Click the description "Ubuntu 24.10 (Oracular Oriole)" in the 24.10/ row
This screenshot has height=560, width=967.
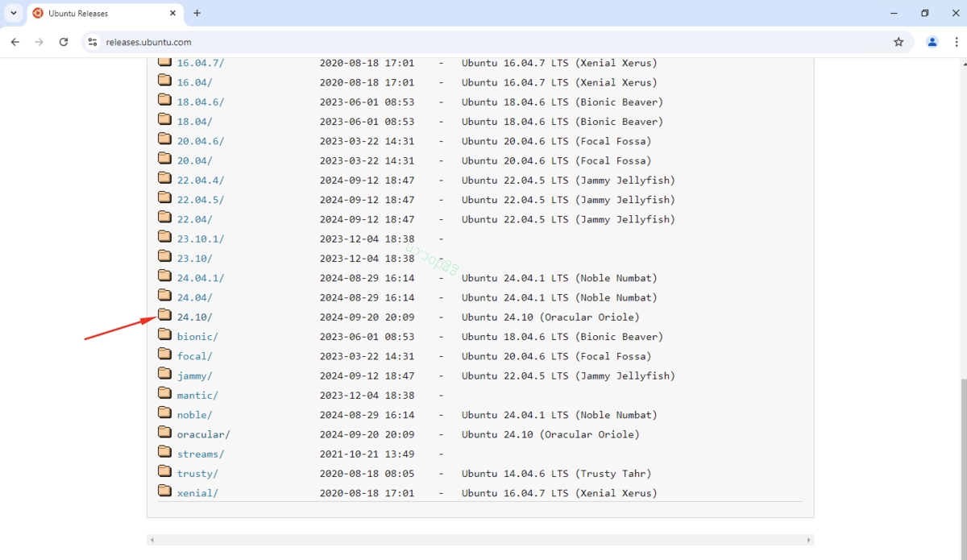click(x=550, y=317)
